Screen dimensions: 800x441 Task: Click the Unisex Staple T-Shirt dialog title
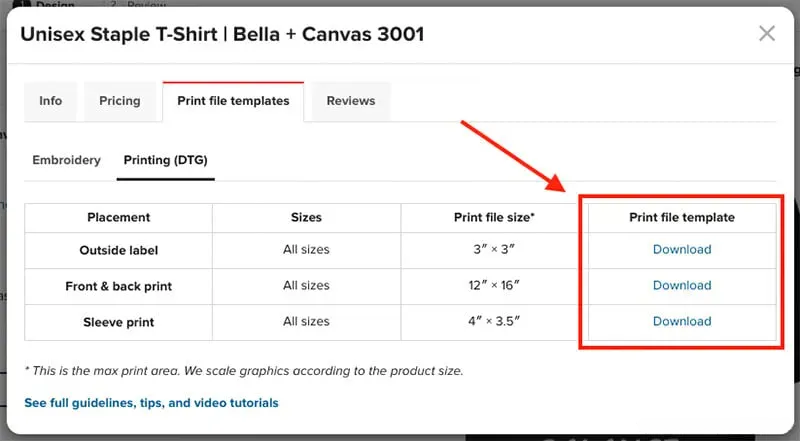[x=222, y=35]
